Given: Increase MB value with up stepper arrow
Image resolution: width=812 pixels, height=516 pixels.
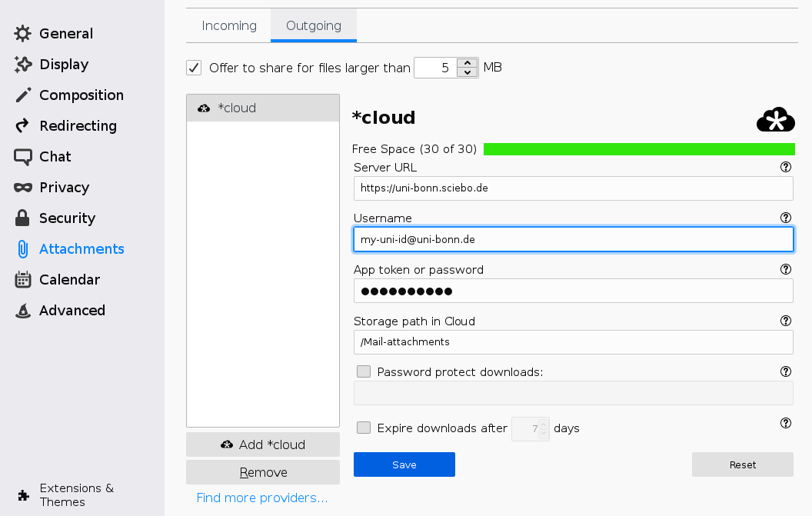Looking at the screenshot, I should [x=467, y=62].
